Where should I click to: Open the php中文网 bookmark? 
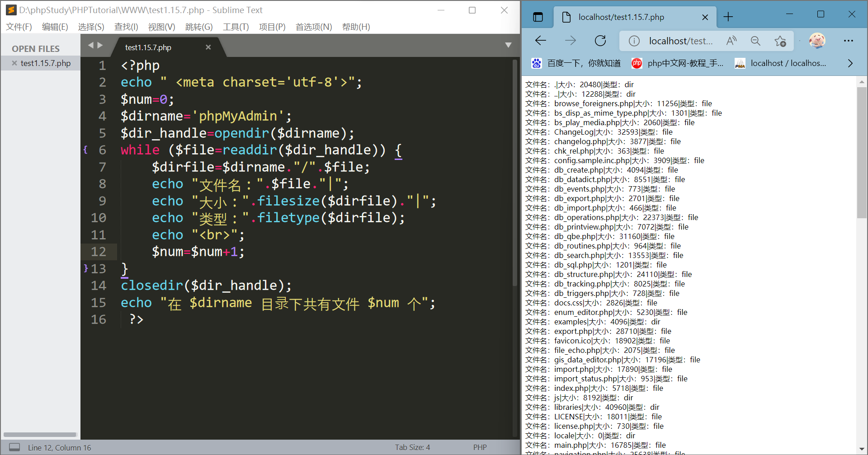click(x=677, y=63)
